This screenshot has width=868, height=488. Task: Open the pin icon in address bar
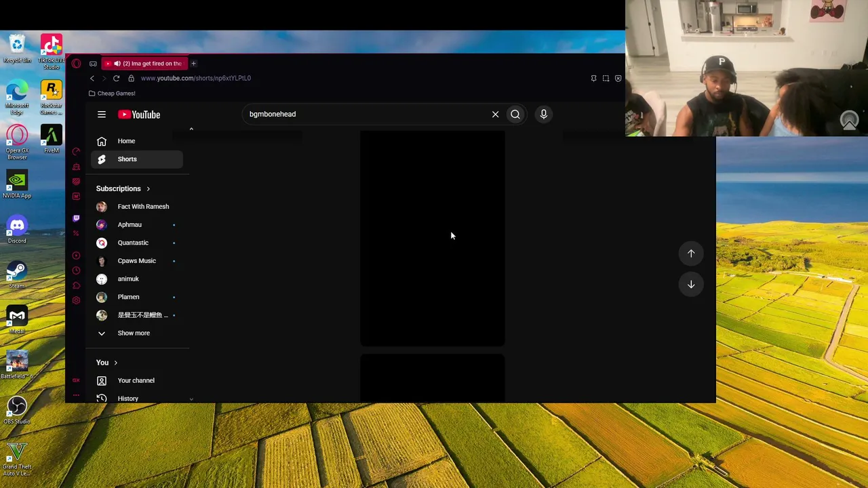point(593,79)
